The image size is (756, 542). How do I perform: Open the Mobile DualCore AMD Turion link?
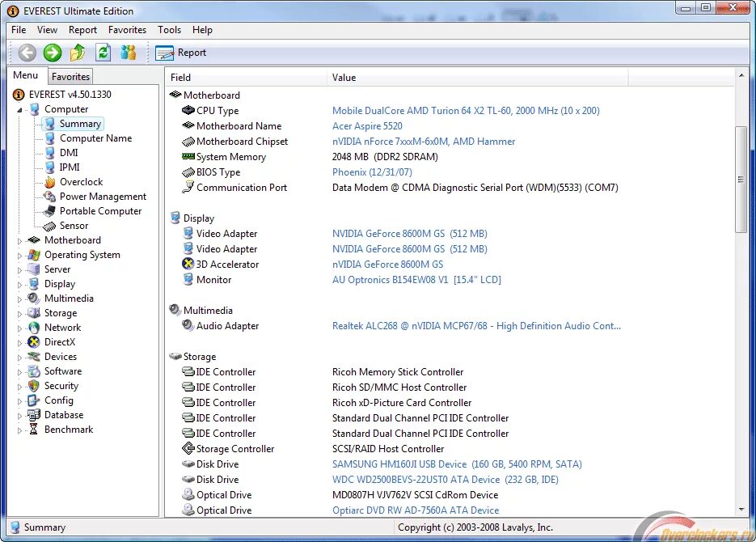coord(466,111)
